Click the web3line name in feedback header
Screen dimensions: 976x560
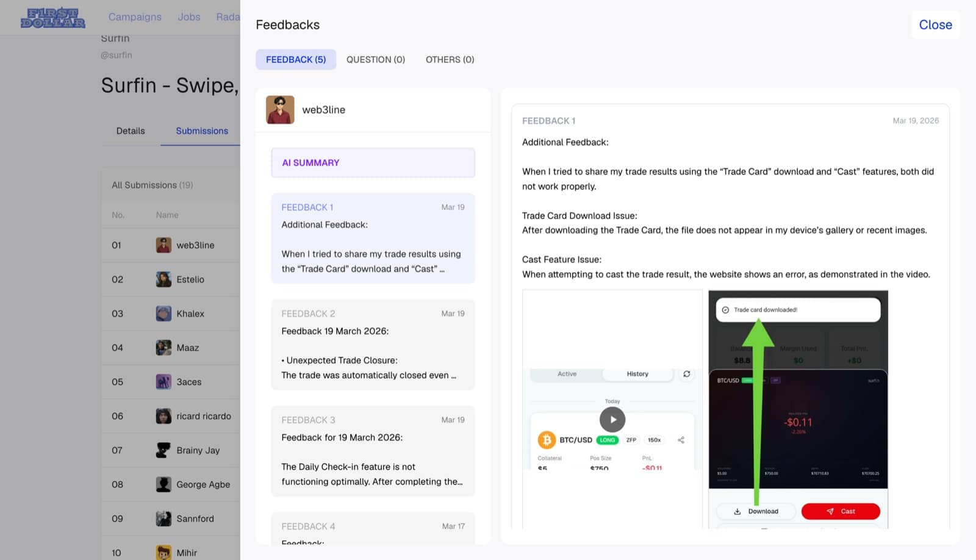pos(323,110)
